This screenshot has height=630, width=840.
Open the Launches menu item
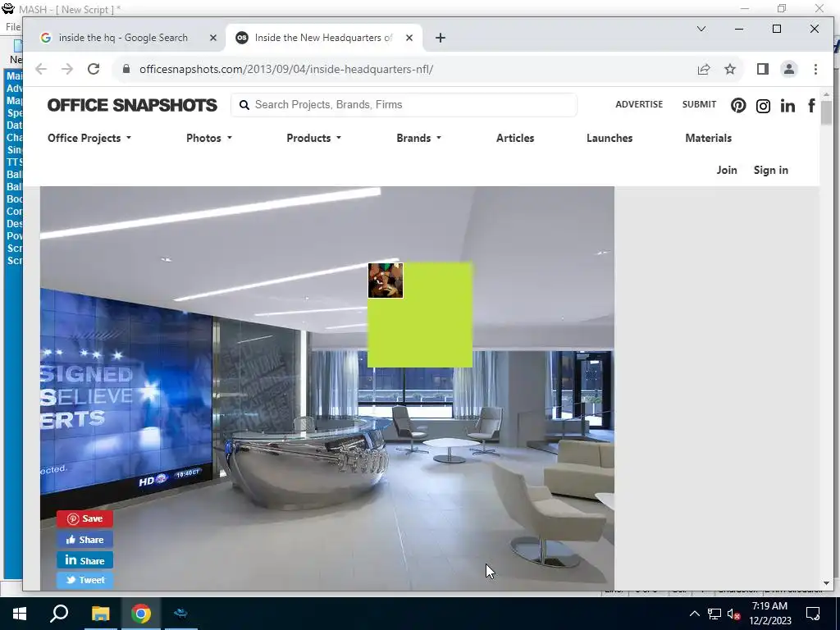pos(609,138)
